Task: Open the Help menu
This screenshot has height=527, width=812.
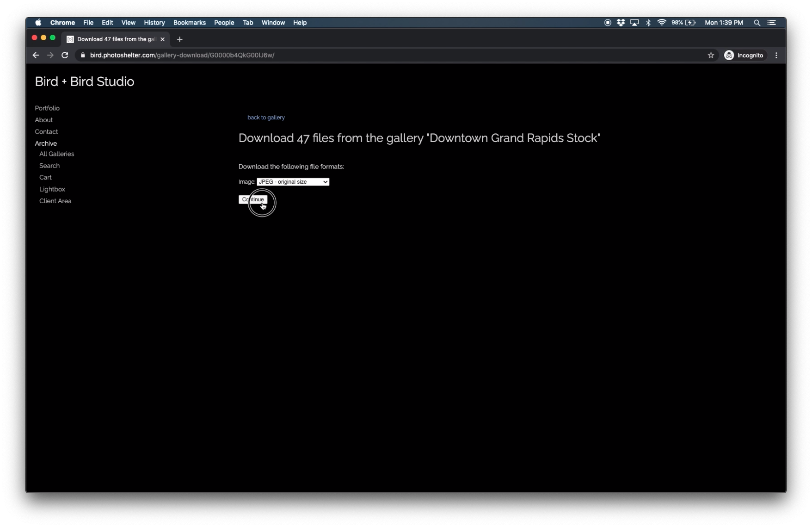Action: pyautogui.click(x=300, y=23)
